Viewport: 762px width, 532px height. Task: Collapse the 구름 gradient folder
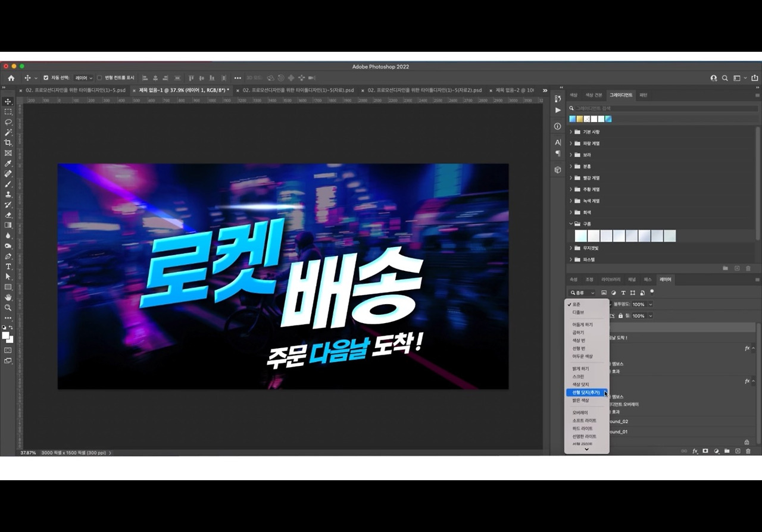570,224
